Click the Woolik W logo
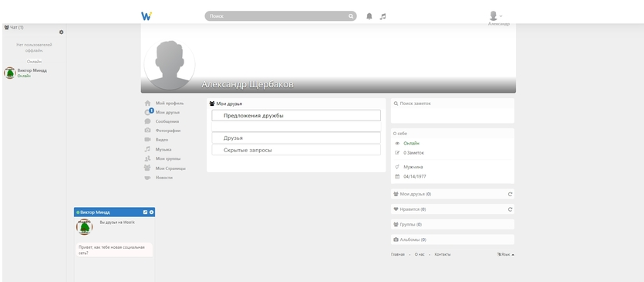The width and height of the screenshot is (644, 282). pos(147,16)
